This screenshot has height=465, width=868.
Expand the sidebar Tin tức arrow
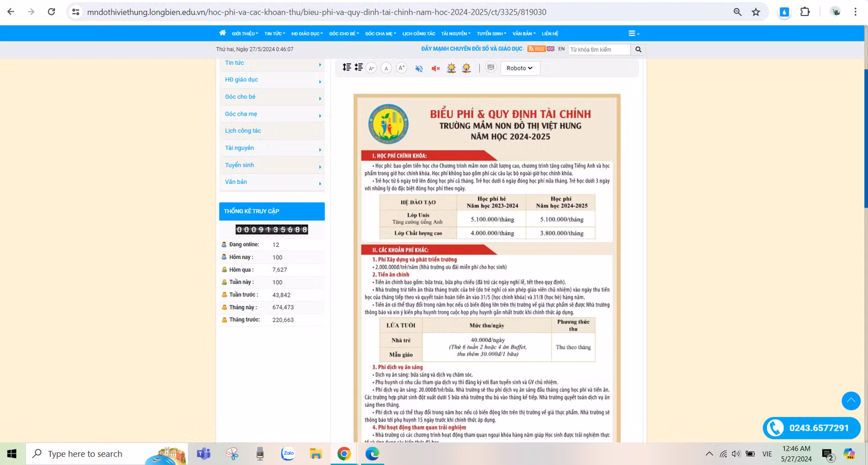(x=320, y=64)
